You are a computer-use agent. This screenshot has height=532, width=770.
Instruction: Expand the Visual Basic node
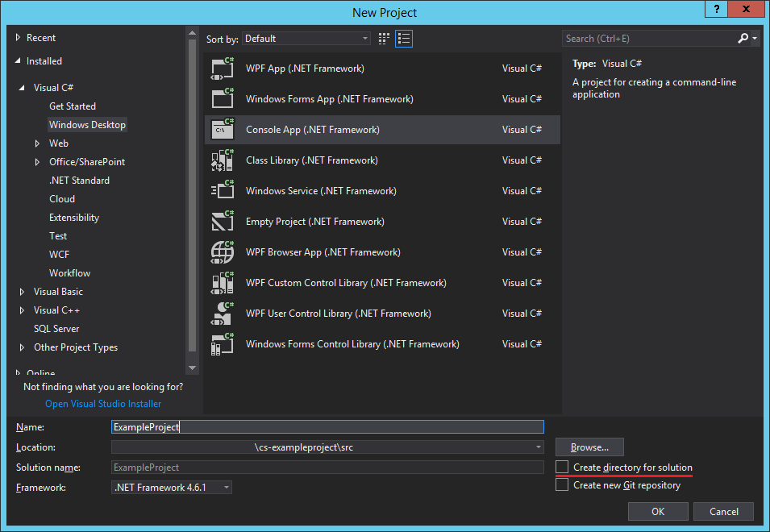coord(22,292)
